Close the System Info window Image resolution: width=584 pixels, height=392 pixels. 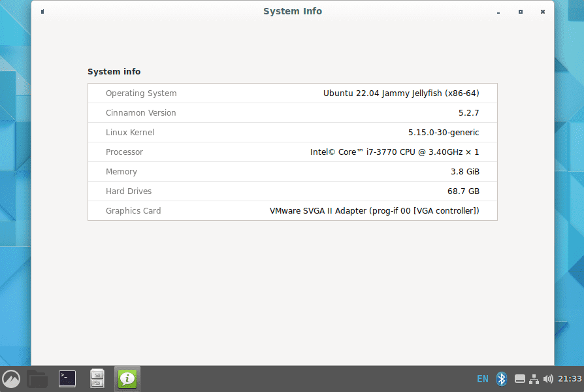point(543,12)
